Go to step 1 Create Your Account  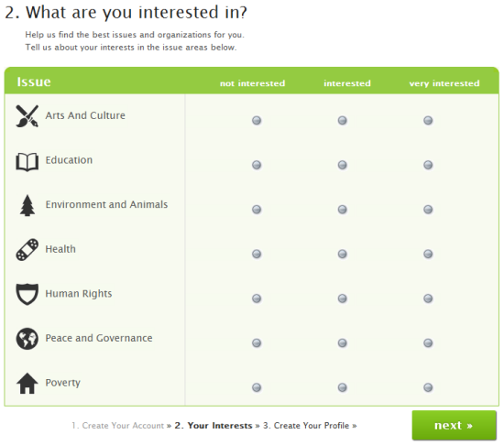(x=117, y=426)
